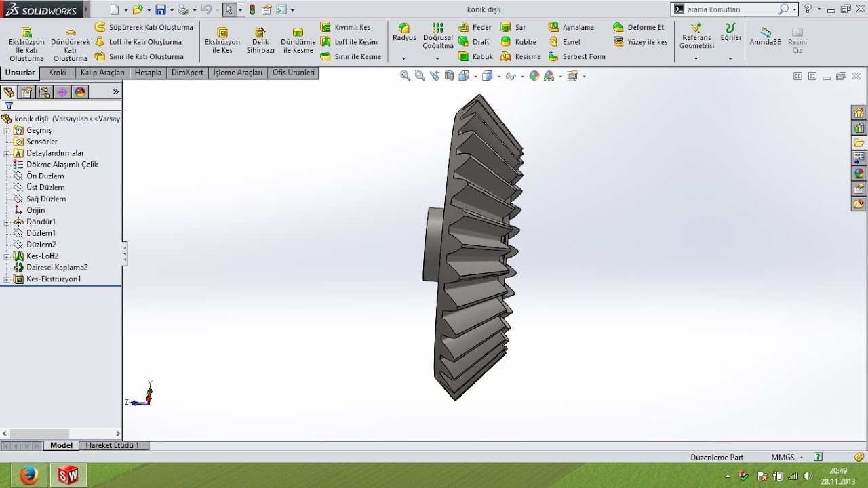868x488 pixels.
Task: Click the Loft ile Kesim tool
Action: 349,42
